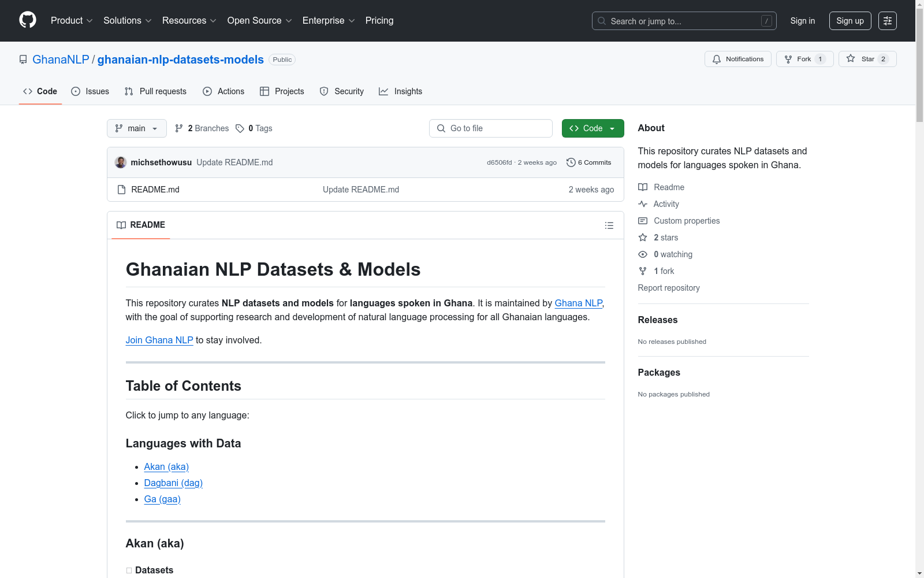Click the tag icon beside Tags
The width and height of the screenshot is (924, 578).
[x=240, y=128]
